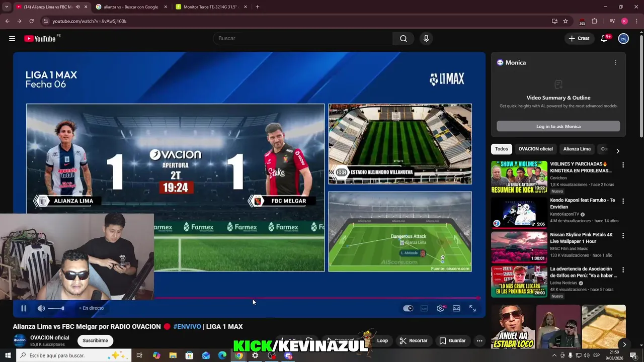Click Log in to ask Monica

(x=558, y=126)
